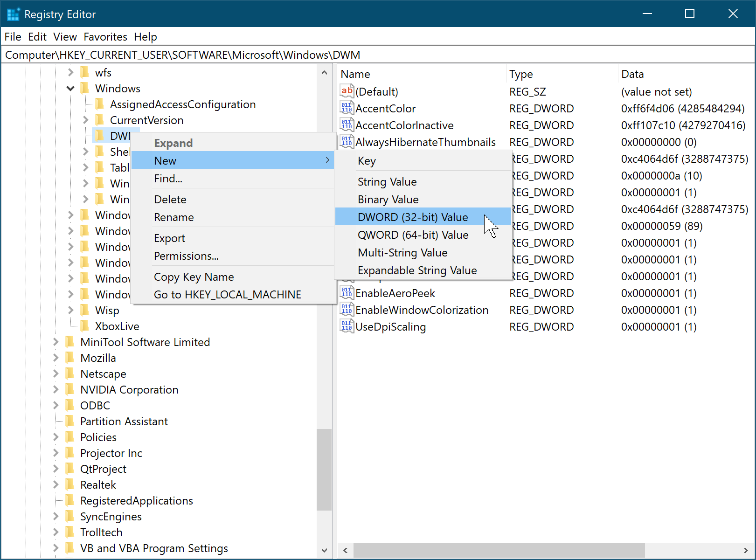This screenshot has width=756, height=560.
Task: Click the Netscape folder icon
Action: click(70, 373)
